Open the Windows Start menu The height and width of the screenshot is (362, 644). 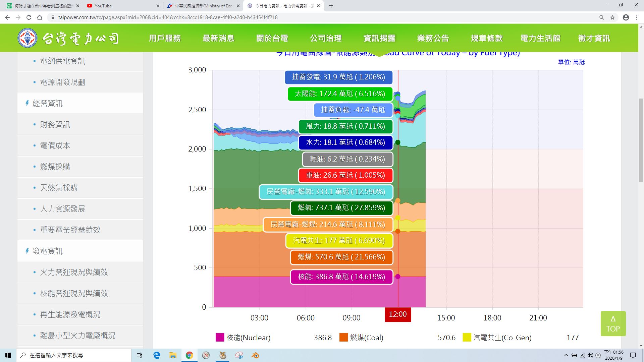8,355
